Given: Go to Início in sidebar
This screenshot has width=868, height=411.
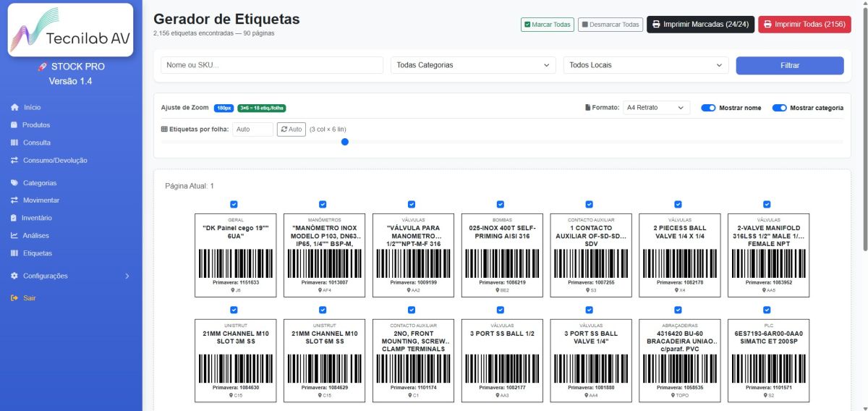Looking at the screenshot, I should (x=32, y=107).
